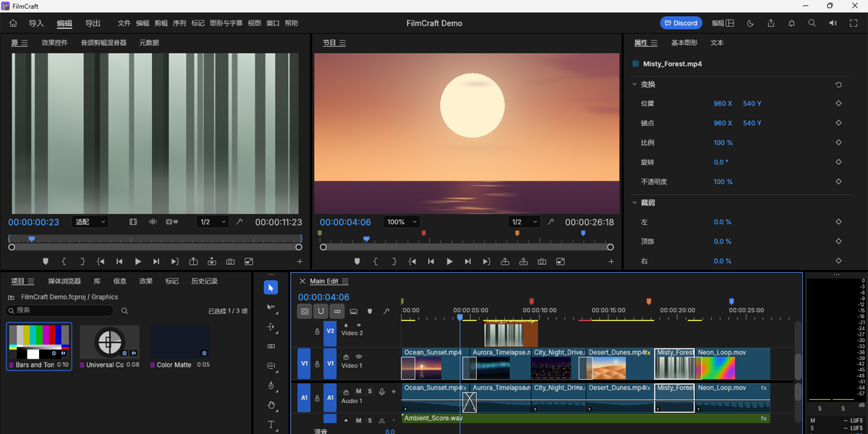Toggle position keyframe for 位置

pos(838,103)
